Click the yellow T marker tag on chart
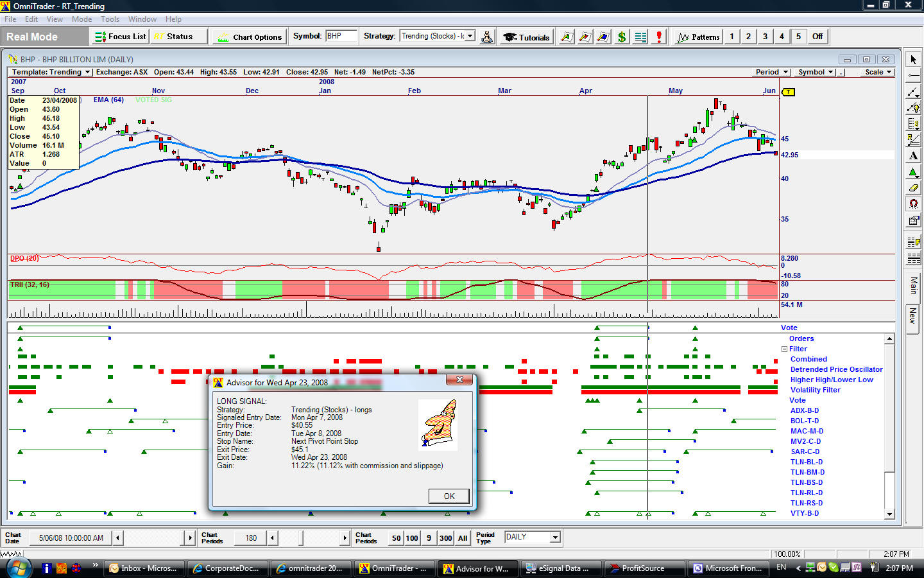Viewport: 924px width, 578px height. pyautogui.click(x=789, y=92)
